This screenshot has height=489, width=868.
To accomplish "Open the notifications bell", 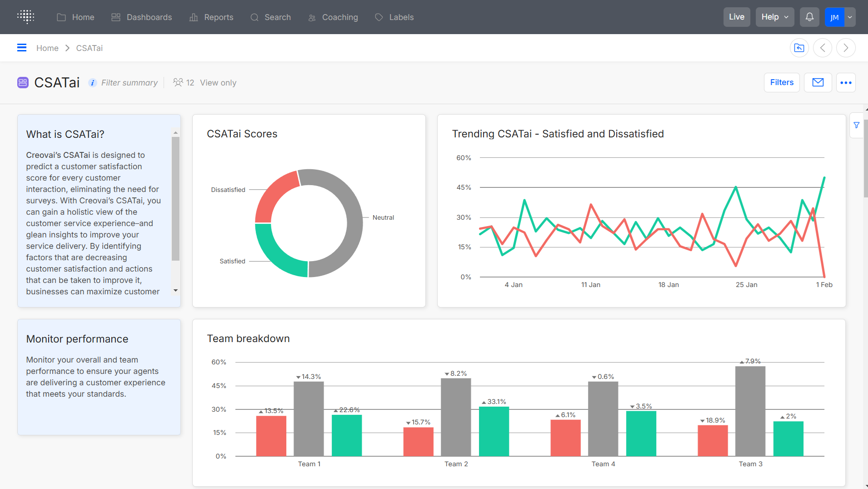I will (809, 17).
